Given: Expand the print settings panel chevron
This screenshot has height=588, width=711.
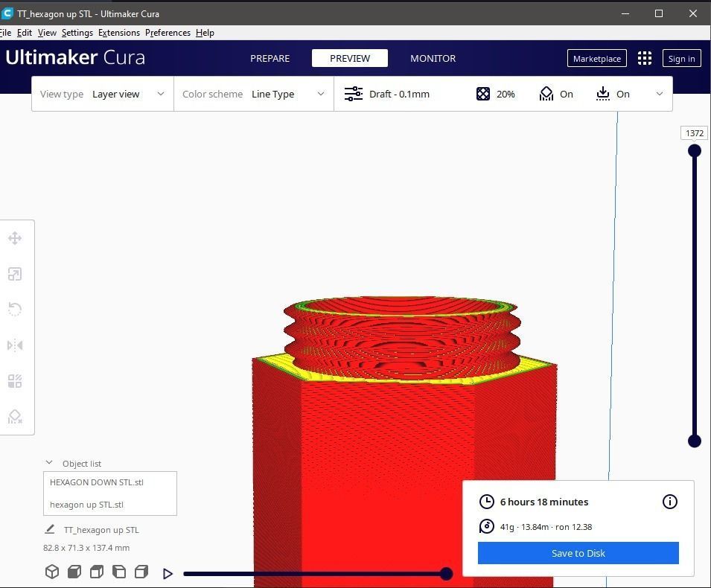Looking at the screenshot, I should coord(660,94).
